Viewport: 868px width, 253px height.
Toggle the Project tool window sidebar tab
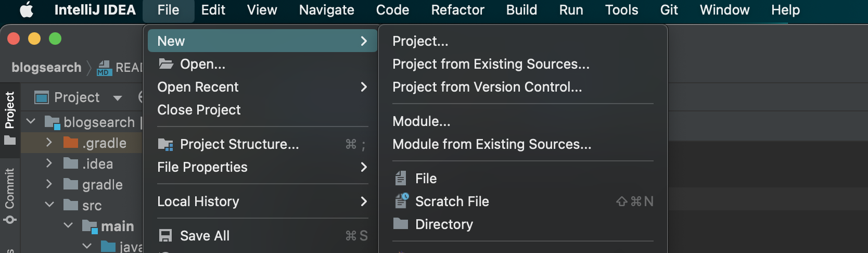[10, 117]
